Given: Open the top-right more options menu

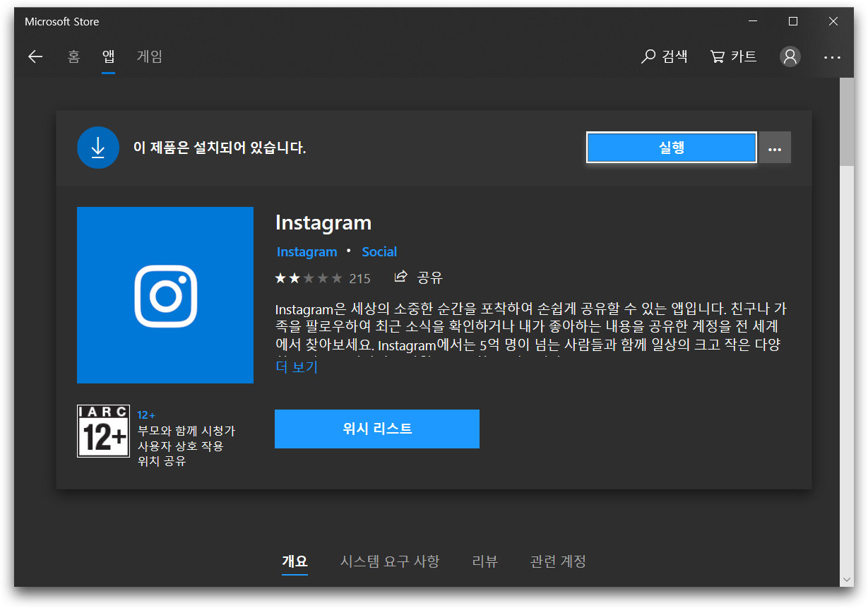Looking at the screenshot, I should pyautogui.click(x=832, y=57).
